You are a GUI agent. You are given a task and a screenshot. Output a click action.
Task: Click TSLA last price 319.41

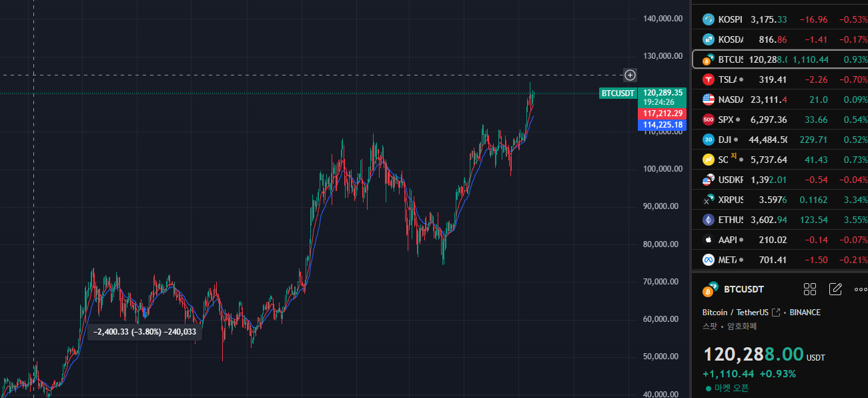(x=773, y=79)
